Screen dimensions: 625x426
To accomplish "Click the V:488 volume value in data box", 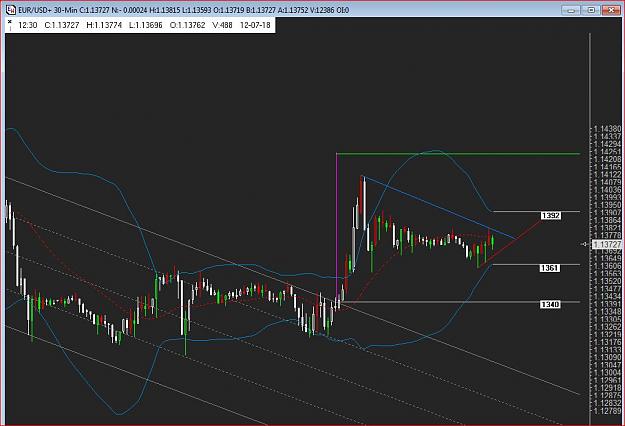I will point(222,25).
